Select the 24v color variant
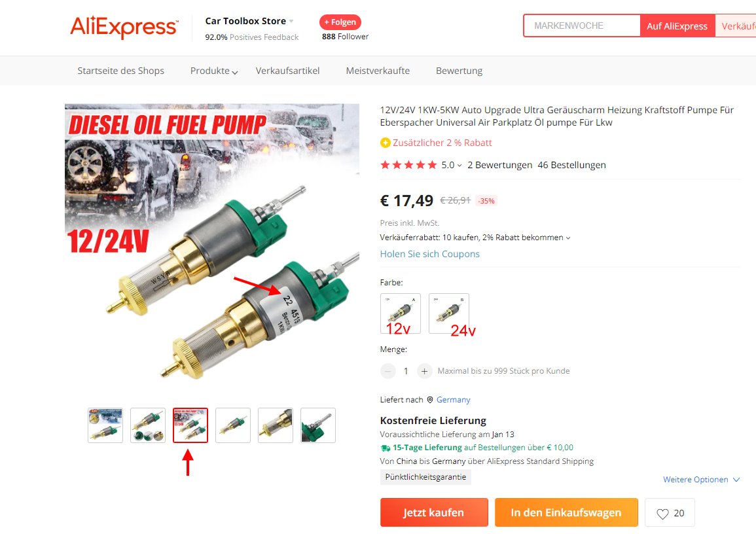The height and width of the screenshot is (534, 756). (x=449, y=313)
